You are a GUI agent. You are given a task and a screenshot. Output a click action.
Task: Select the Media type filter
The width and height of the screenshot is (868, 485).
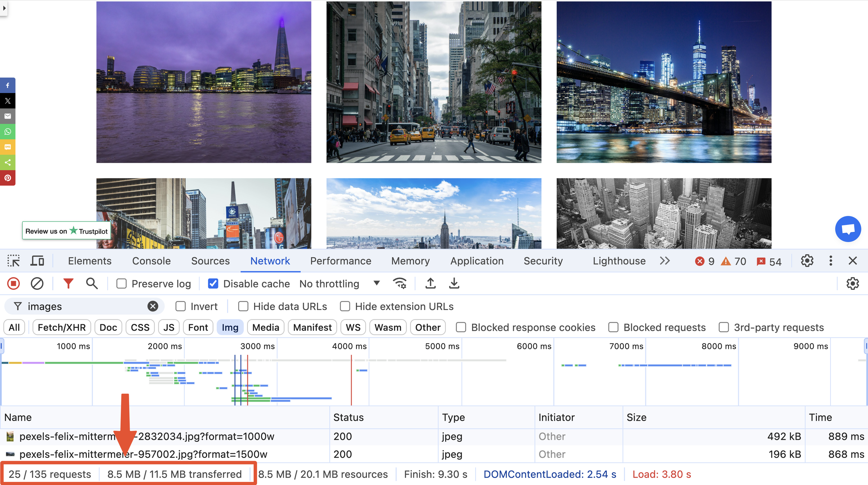coord(266,327)
